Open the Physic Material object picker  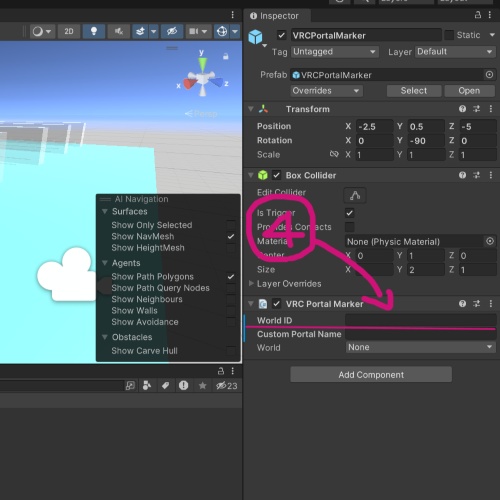pos(490,241)
